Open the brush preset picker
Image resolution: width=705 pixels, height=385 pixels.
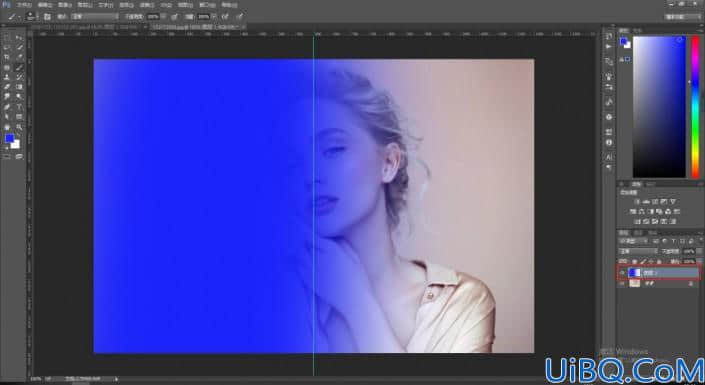pos(31,17)
